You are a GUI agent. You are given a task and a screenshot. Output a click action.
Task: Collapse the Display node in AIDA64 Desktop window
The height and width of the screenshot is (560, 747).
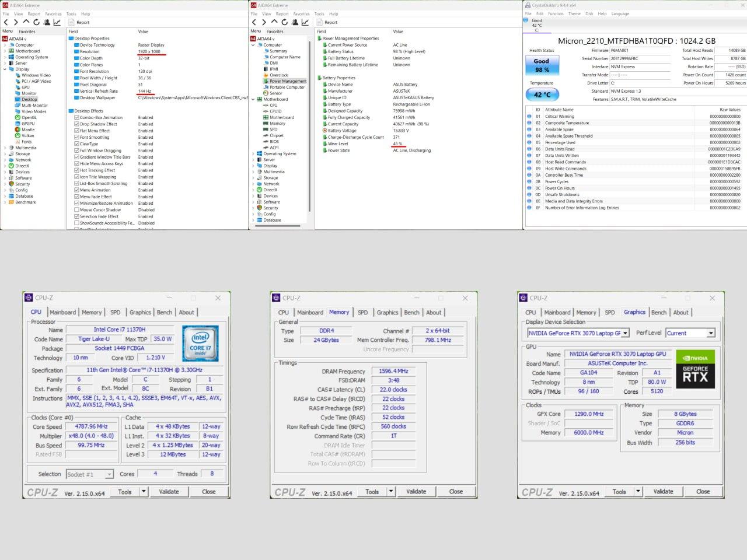point(5,69)
